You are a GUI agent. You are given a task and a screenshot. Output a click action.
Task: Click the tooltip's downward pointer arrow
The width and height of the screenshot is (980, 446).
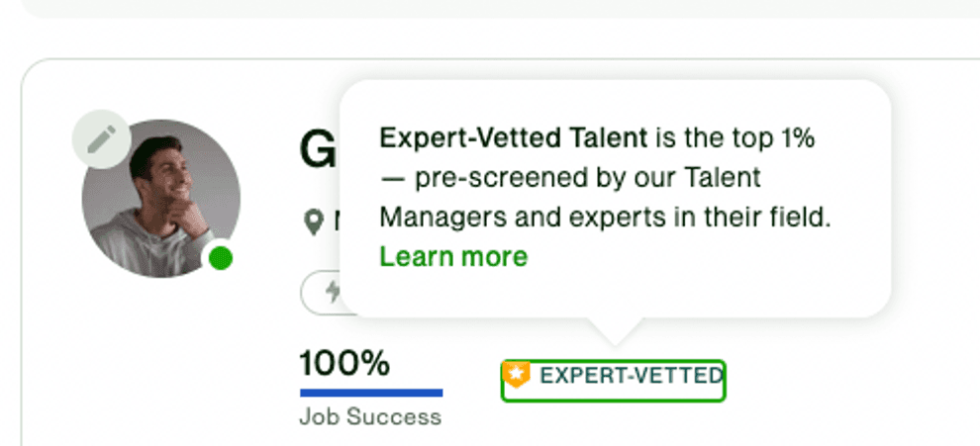[x=615, y=331]
